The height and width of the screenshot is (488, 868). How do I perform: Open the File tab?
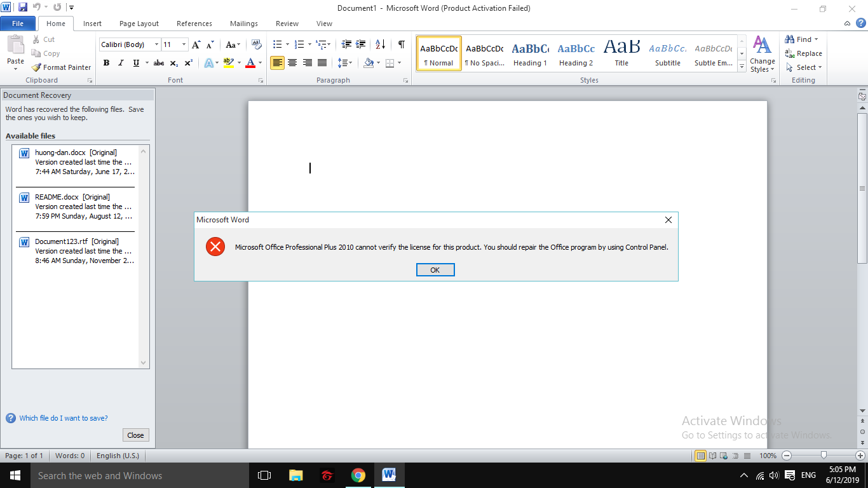(x=18, y=24)
